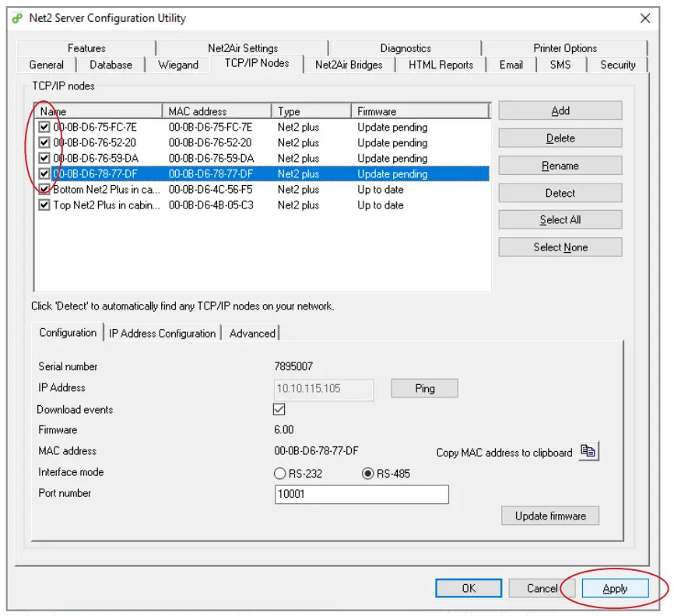Toggle the Top Net2 Plus node checkbox
674x616 pixels.
(44, 205)
